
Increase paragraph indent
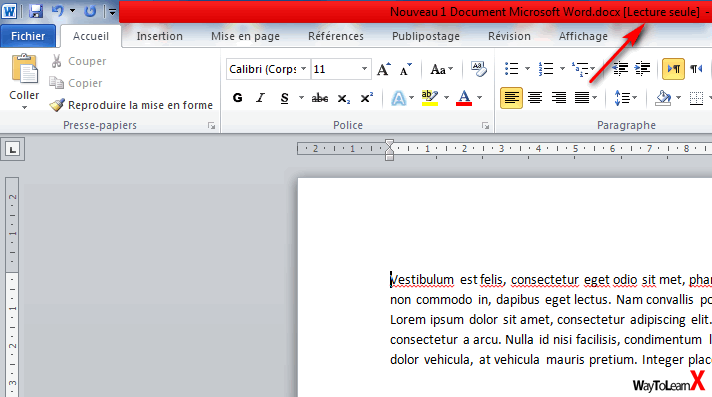643,69
